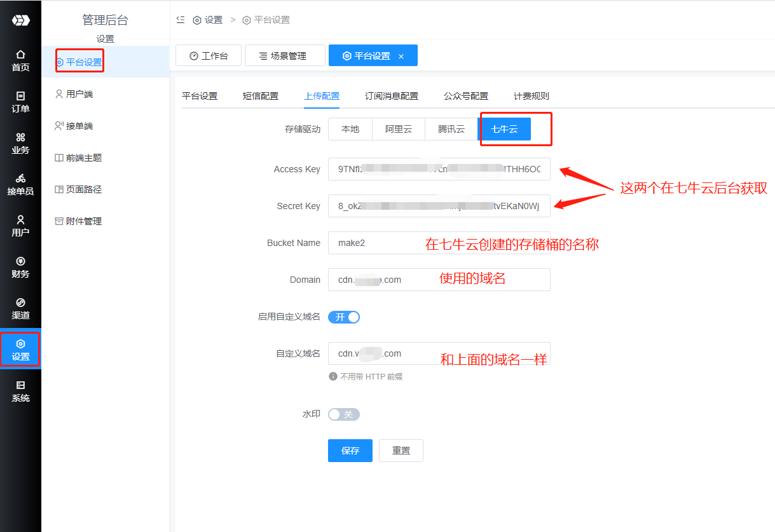Disable the 启用自定义域名 switch
The width and height of the screenshot is (775, 532).
(344, 317)
